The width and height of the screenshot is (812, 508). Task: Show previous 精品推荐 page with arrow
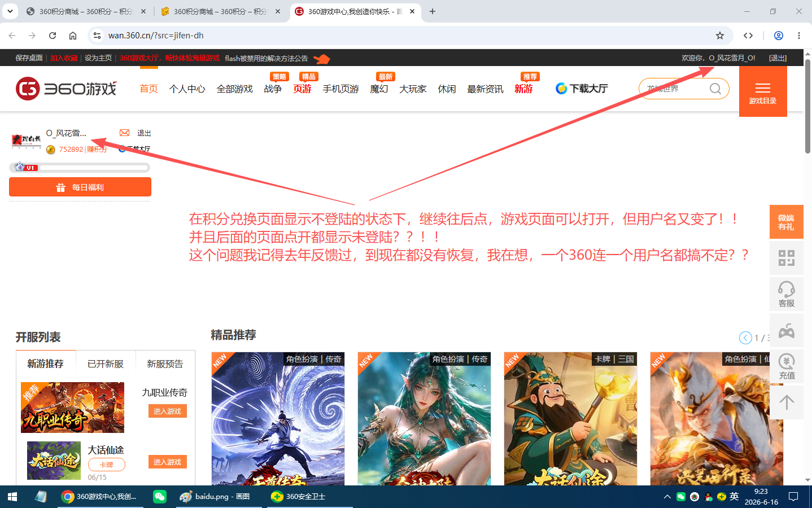(745, 338)
